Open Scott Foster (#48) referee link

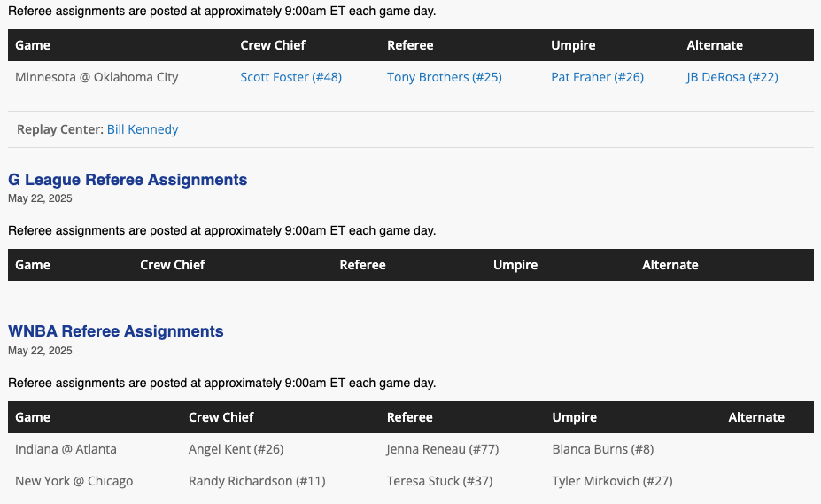(x=290, y=77)
